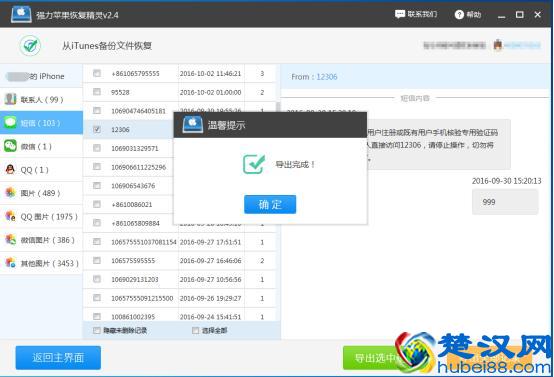Check the box for 1069031329571
The image size is (554, 377).
97,148
